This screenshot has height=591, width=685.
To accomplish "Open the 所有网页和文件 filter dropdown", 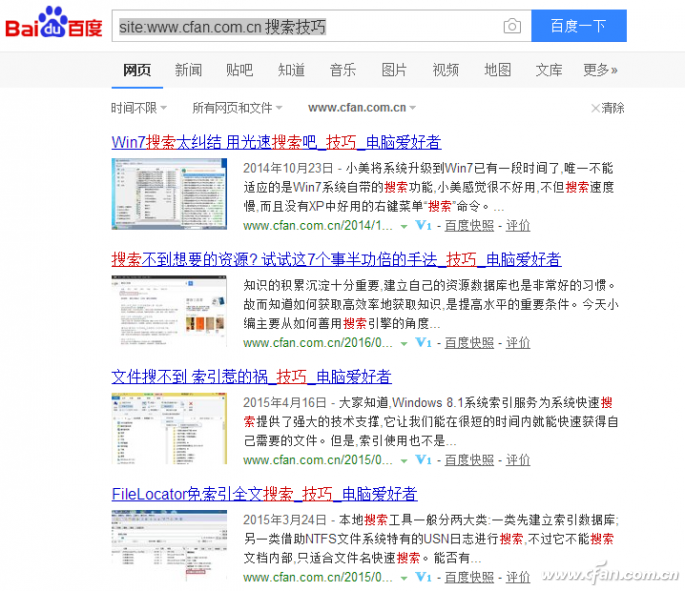I will pos(237,107).
